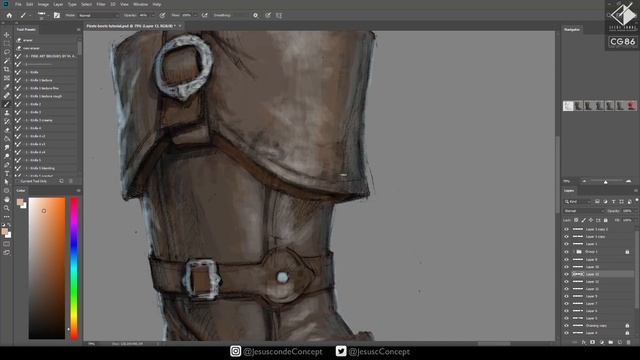Select the Hand tool
The width and height of the screenshot is (640, 360).
pyautogui.click(x=7, y=199)
